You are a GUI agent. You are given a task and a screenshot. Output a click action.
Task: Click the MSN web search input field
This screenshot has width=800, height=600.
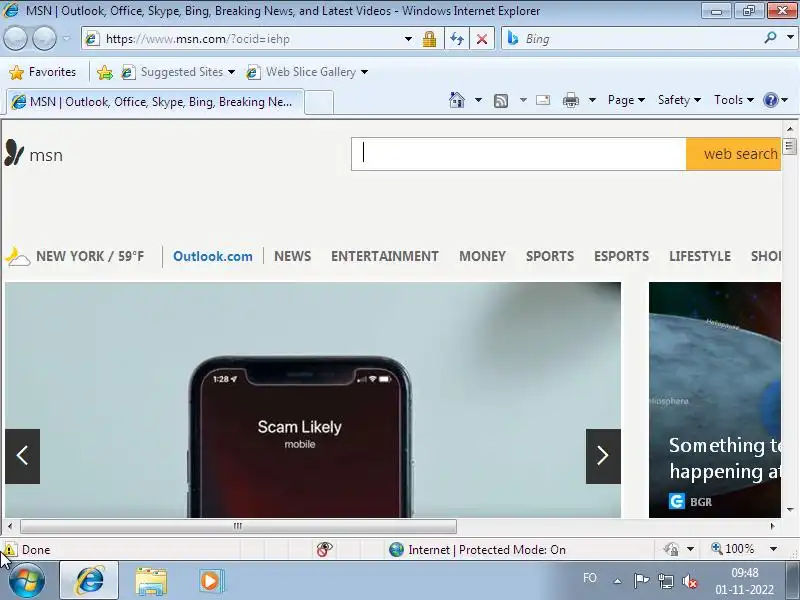518,154
